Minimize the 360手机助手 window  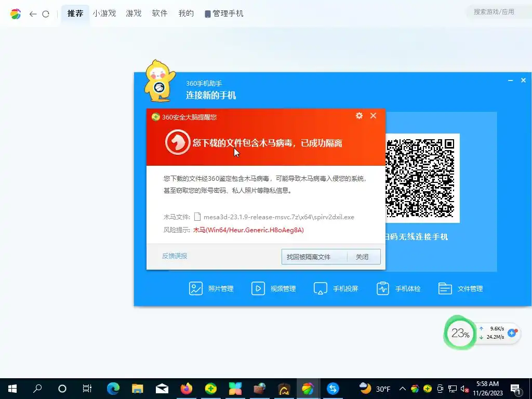pyautogui.click(x=510, y=81)
